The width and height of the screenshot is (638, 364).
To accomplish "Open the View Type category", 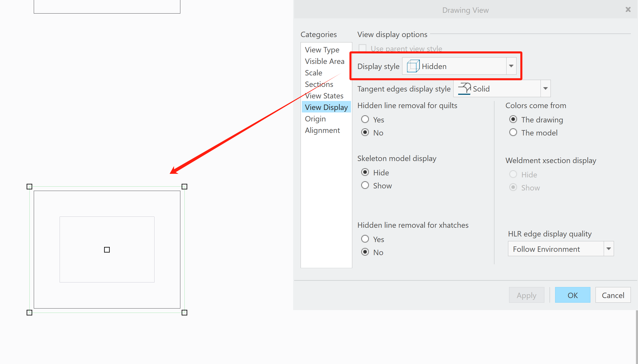I will tap(322, 50).
